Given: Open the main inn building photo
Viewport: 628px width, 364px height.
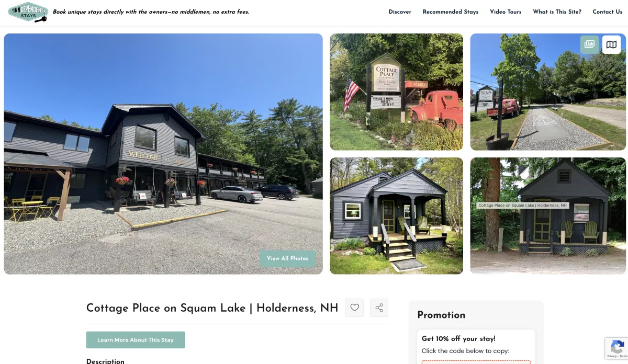Looking at the screenshot, I should point(163,154).
